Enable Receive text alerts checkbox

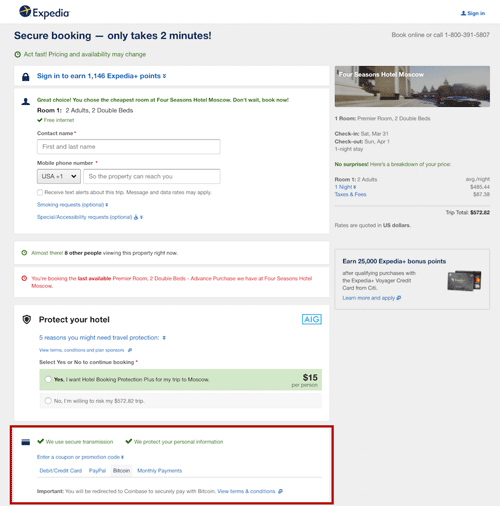(x=40, y=192)
